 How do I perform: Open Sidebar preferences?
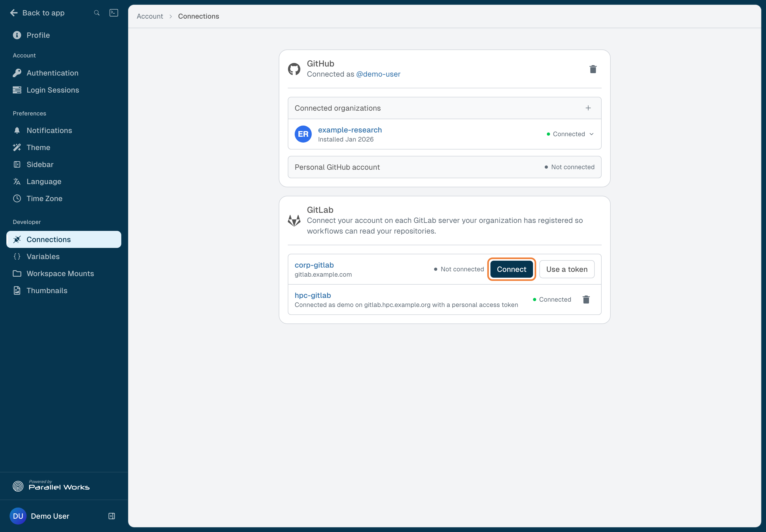click(64, 164)
